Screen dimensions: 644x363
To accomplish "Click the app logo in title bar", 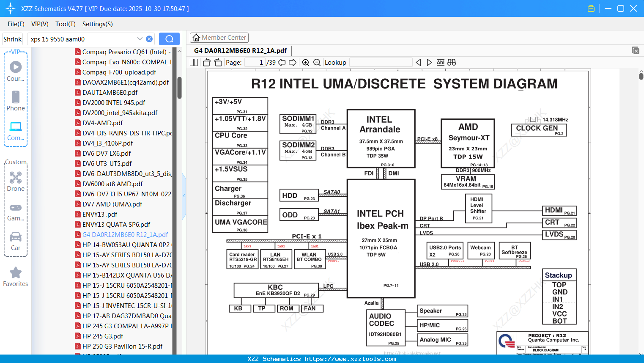I will (11, 8).
